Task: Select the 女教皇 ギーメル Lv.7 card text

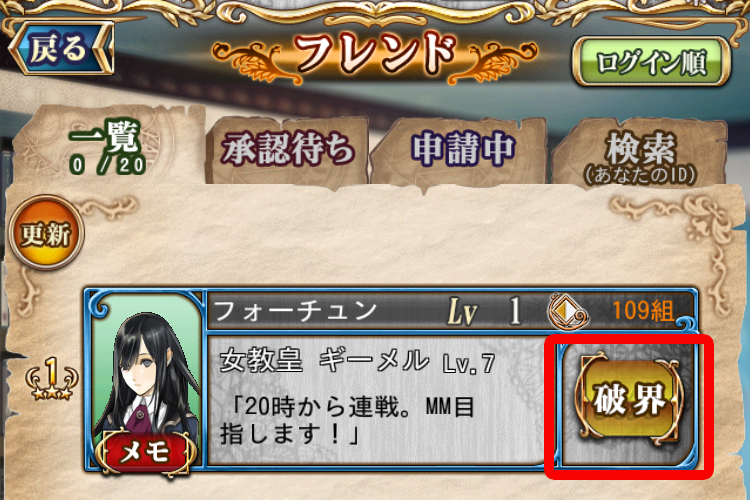Action: (357, 361)
